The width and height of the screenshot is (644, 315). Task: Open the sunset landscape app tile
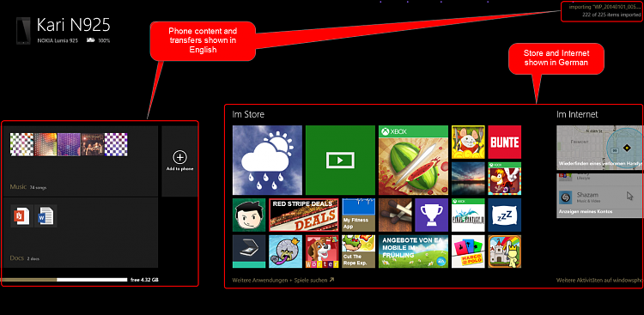(468, 179)
